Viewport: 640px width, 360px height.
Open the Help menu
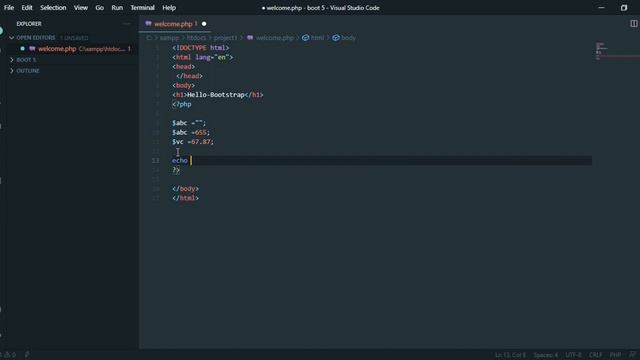(169, 8)
